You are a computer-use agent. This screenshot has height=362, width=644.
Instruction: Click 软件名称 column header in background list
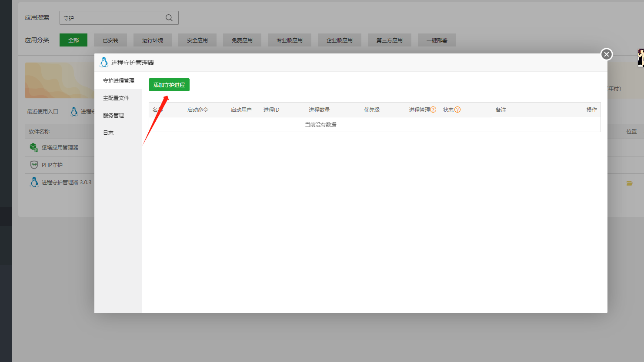click(x=39, y=132)
